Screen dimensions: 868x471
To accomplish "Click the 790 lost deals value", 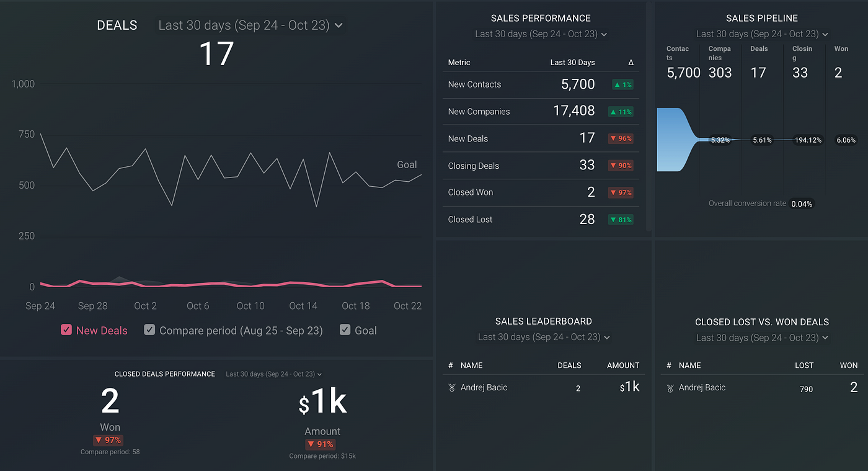I will (806, 389).
